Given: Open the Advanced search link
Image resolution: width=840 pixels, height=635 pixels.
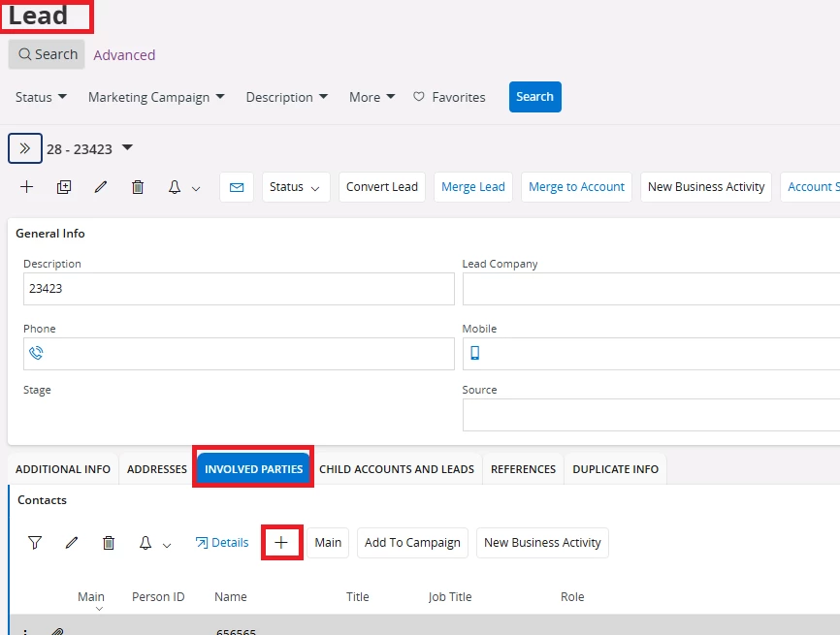Looking at the screenshot, I should tap(124, 54).
